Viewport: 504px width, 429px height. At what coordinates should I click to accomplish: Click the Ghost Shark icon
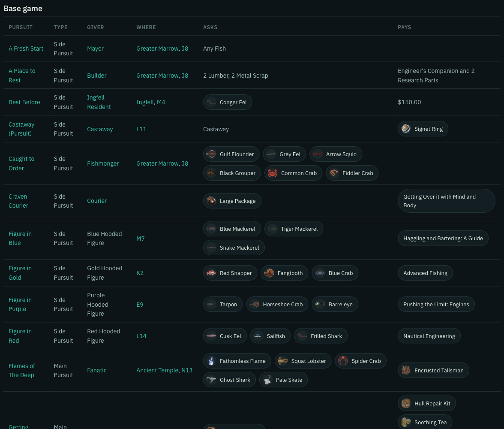coord(211,380)
